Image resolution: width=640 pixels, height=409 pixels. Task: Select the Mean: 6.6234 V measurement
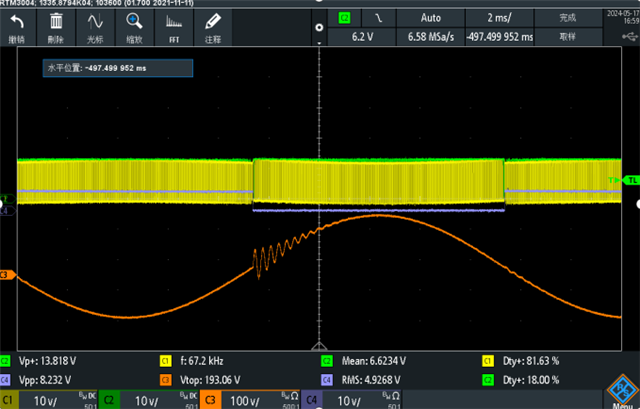pyautogui.click(x=373, y=361)
